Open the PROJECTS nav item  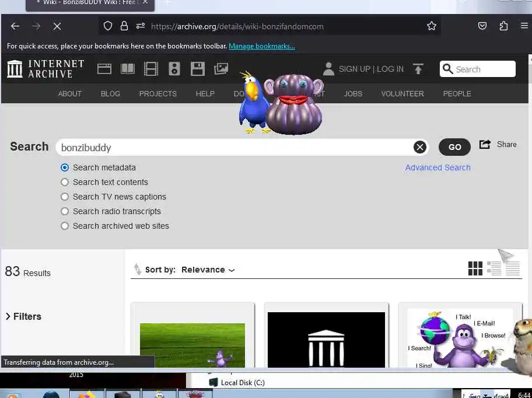click(x=158, y=93)
